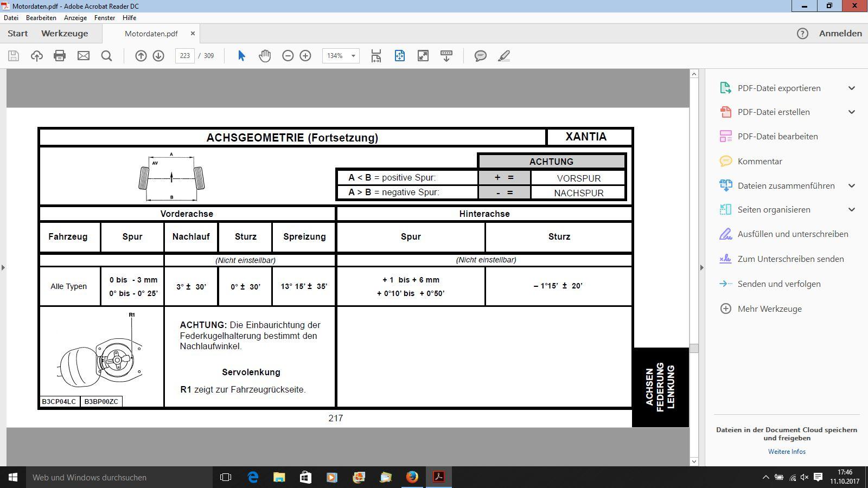
Task: Expand PDF-Datei erstellen options chevron
Action: [x=852, y=112]
